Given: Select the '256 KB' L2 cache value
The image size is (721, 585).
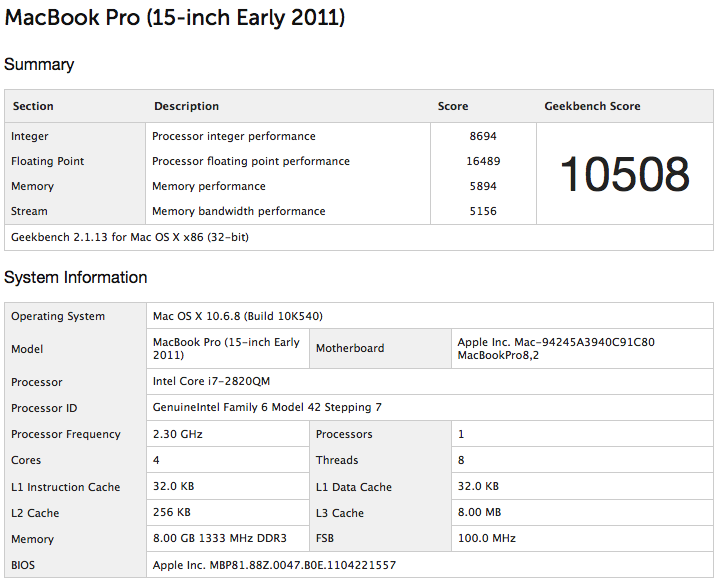Looking at the screenshot, I should pos(172,512).
